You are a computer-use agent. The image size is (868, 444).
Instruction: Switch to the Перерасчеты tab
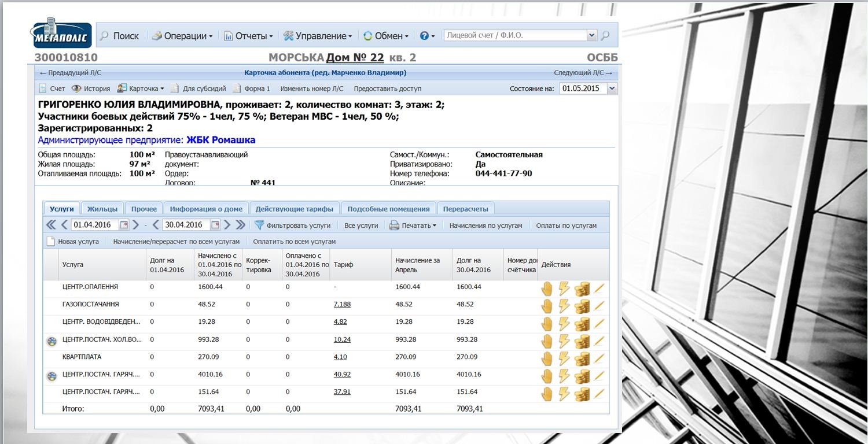point(465,209)
